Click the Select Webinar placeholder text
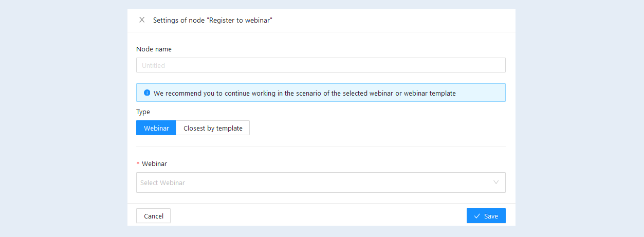This screenshot has width=644, height=237. (162, 183)
